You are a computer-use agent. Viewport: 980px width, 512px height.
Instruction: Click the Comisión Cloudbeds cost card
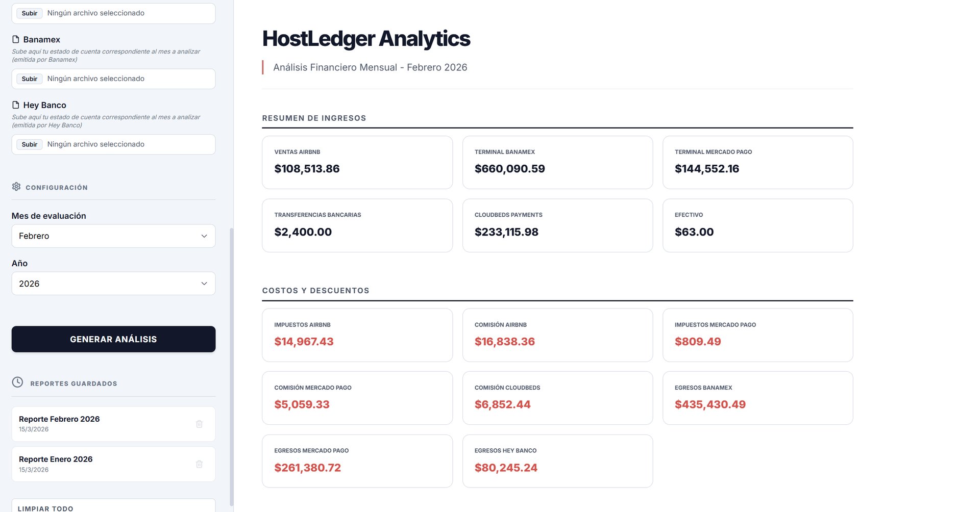tap(557, 398)
